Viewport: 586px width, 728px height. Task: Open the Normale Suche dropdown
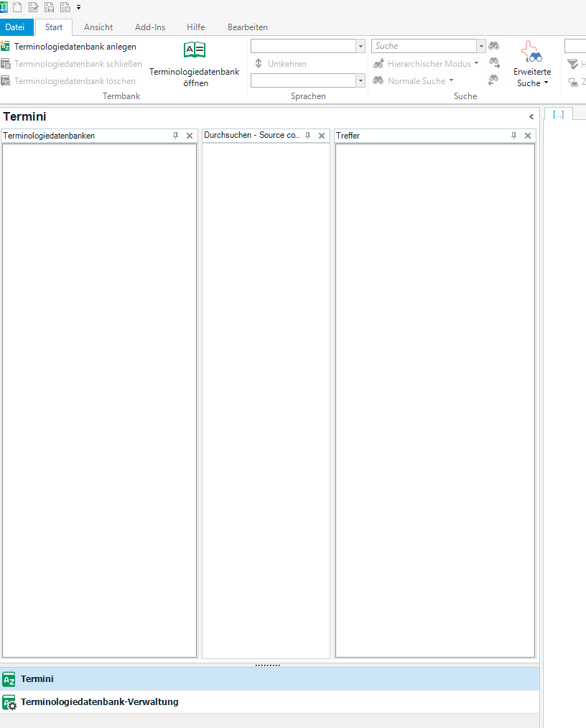coord(413,81)
